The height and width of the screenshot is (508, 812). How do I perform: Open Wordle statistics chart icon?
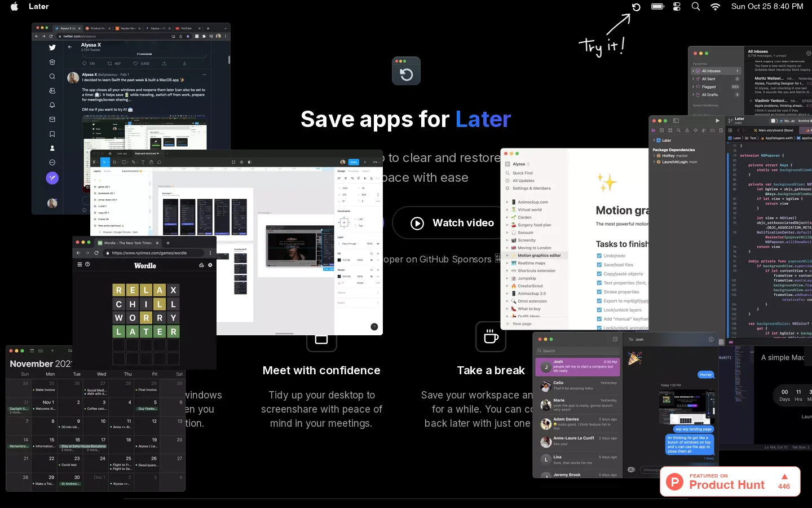(201, 265)
